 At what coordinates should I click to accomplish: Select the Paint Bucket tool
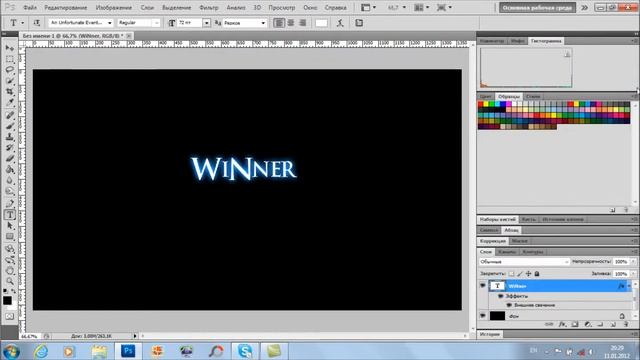click(10, 170)
